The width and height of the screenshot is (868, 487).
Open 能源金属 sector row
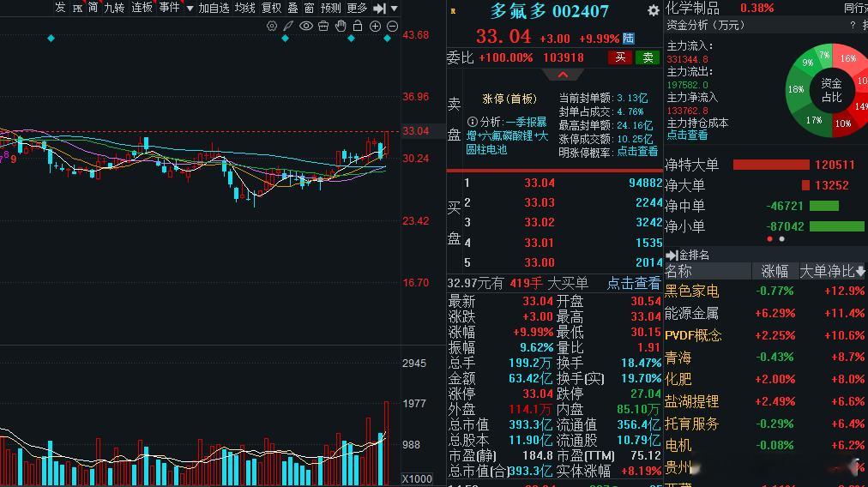pyautogui.click(x=766, y=313)
